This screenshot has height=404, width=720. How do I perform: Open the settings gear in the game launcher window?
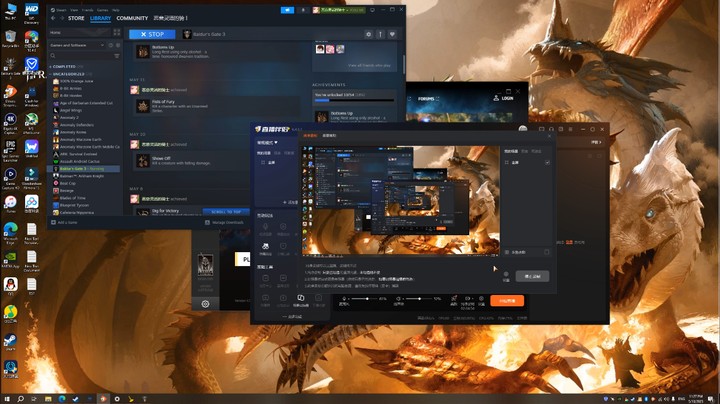[205, 304]
